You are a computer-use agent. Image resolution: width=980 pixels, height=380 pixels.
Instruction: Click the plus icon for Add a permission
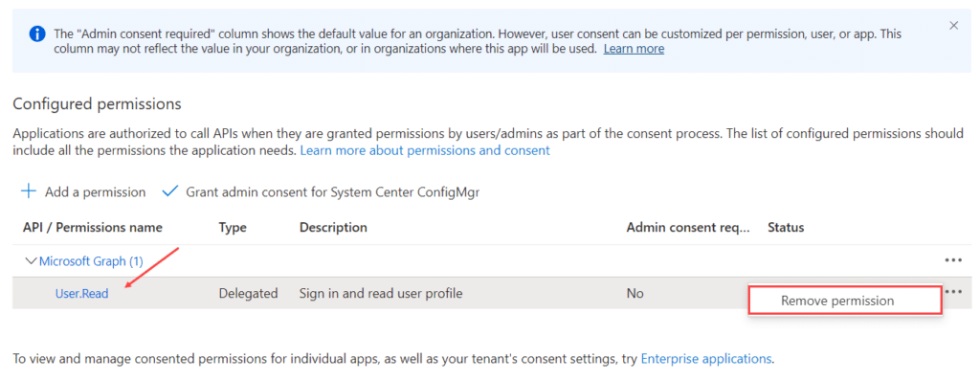click(29, 191)
